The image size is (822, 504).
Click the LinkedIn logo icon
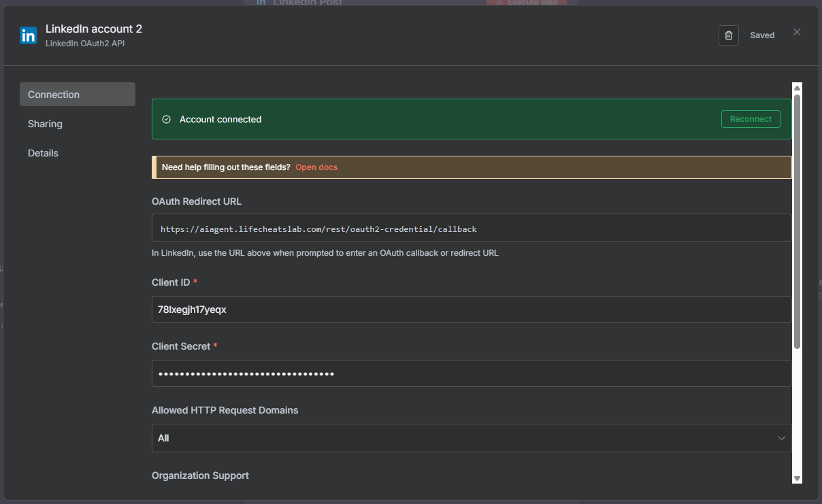click(29, 36)
